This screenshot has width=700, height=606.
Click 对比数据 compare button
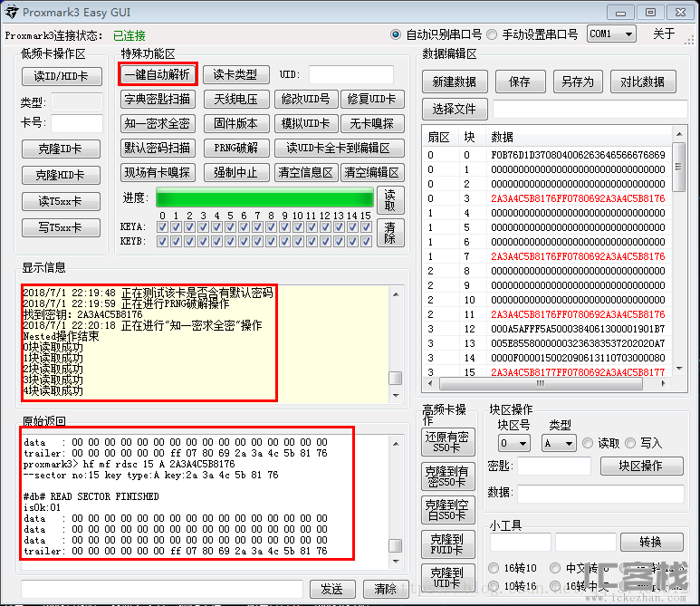coord(642,82)
